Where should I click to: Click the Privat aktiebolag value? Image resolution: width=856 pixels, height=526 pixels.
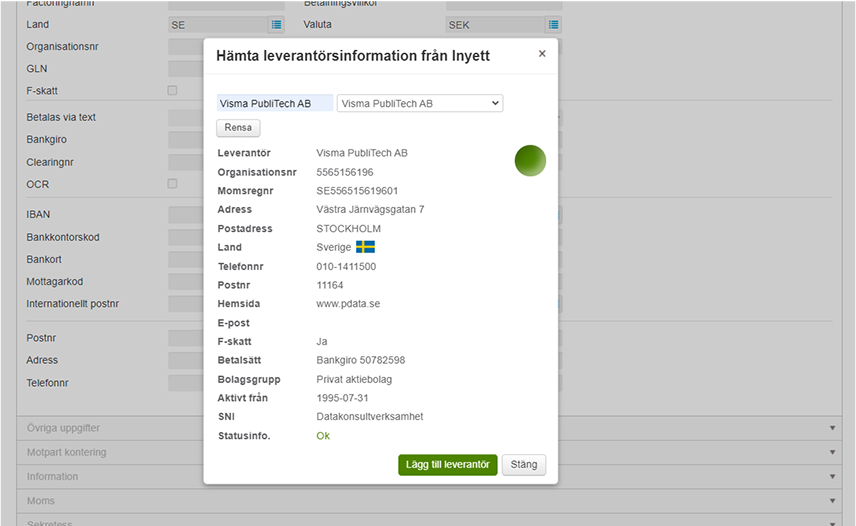(x=354, y=379)
